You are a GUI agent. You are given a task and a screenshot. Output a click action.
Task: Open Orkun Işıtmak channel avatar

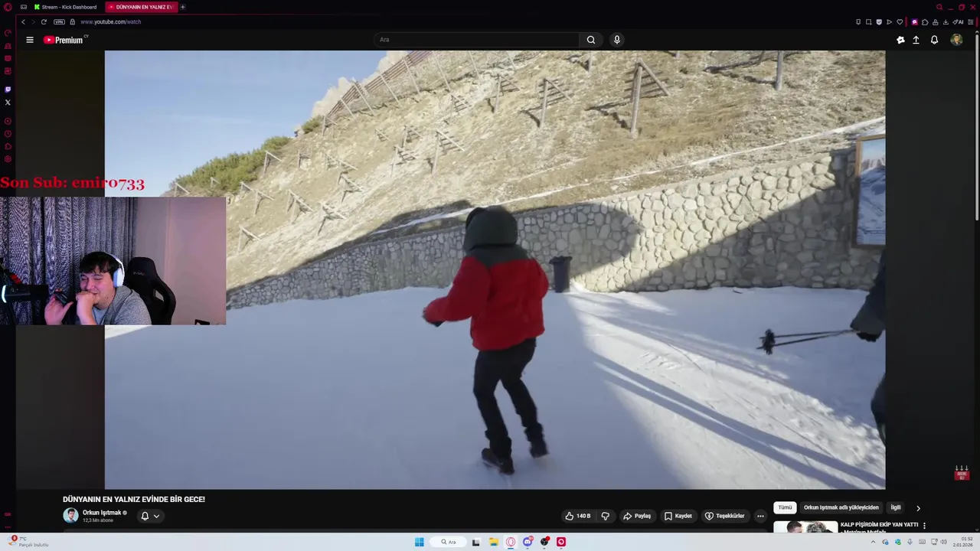(70, 515)
